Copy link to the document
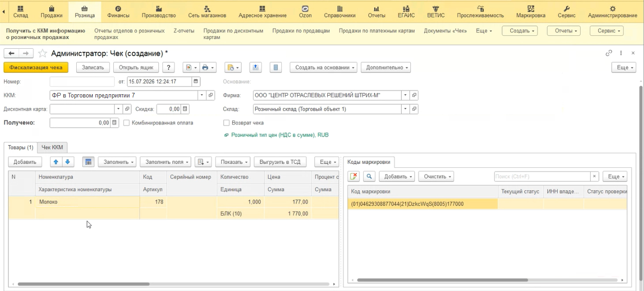Viewport: 644px width, 291px height. 609,53
